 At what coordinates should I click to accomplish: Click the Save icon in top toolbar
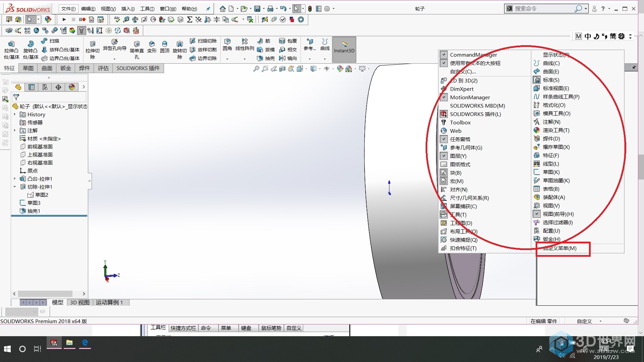pyautogui.click(x=257, y=9)
